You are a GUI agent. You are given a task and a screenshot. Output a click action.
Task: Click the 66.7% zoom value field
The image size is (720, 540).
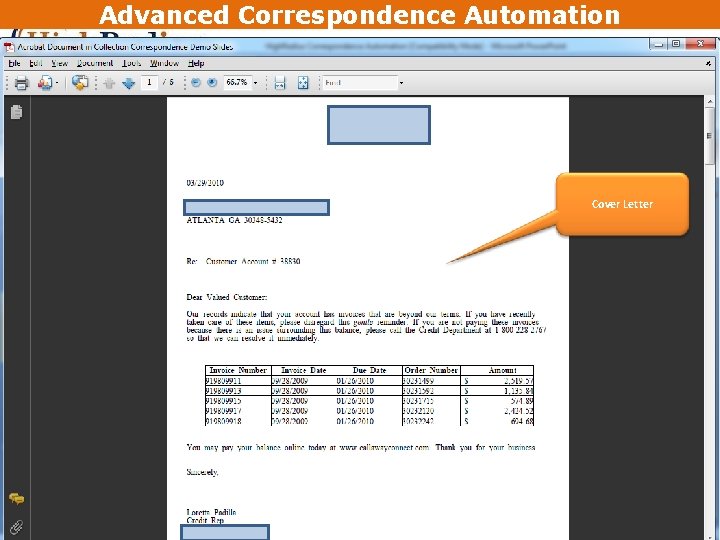pos(237,83)
